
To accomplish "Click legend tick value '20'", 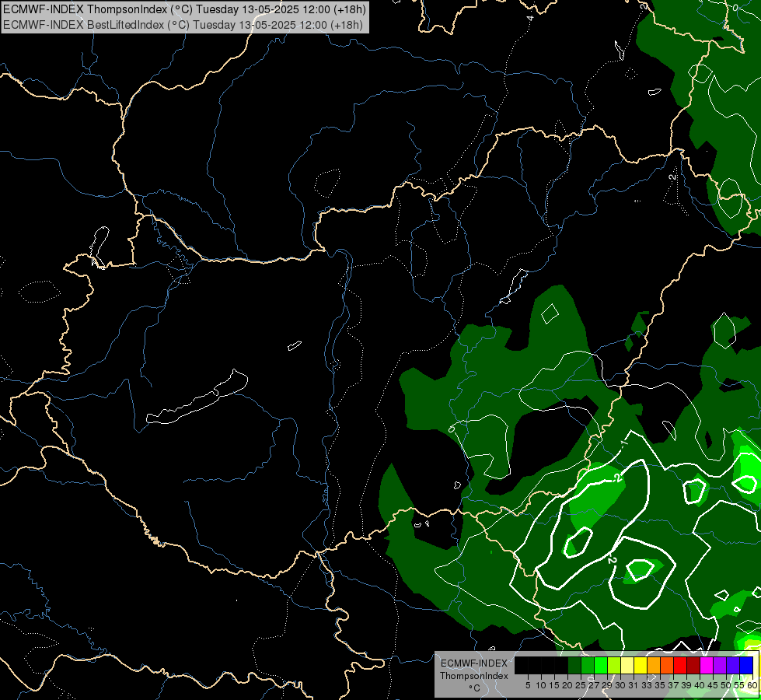I will coord(567,685).
